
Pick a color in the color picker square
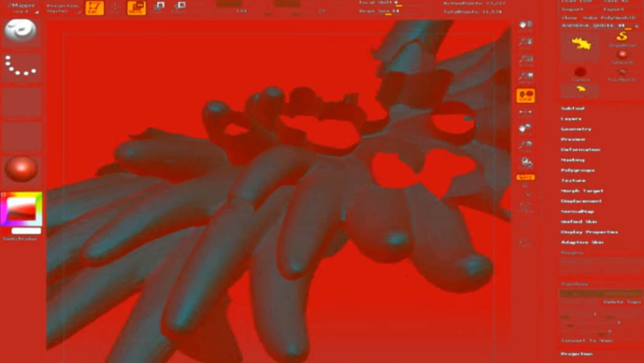point(21,209)
